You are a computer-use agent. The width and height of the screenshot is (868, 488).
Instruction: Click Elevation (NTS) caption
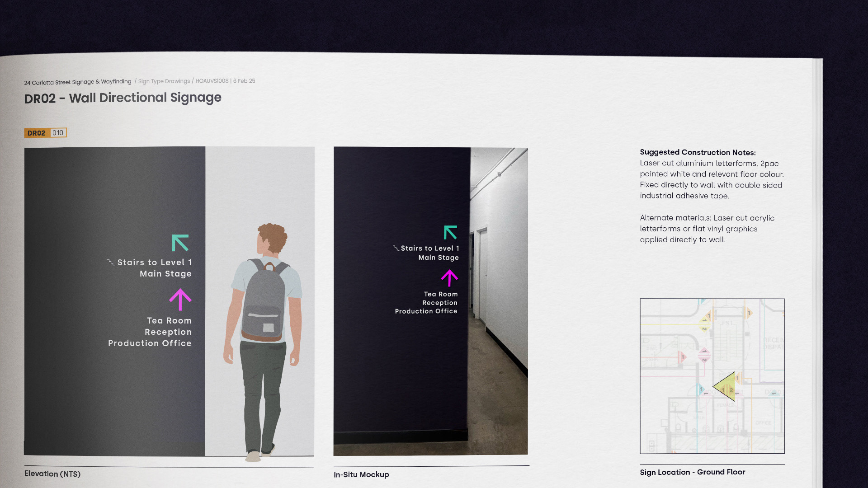coord(52,474)
